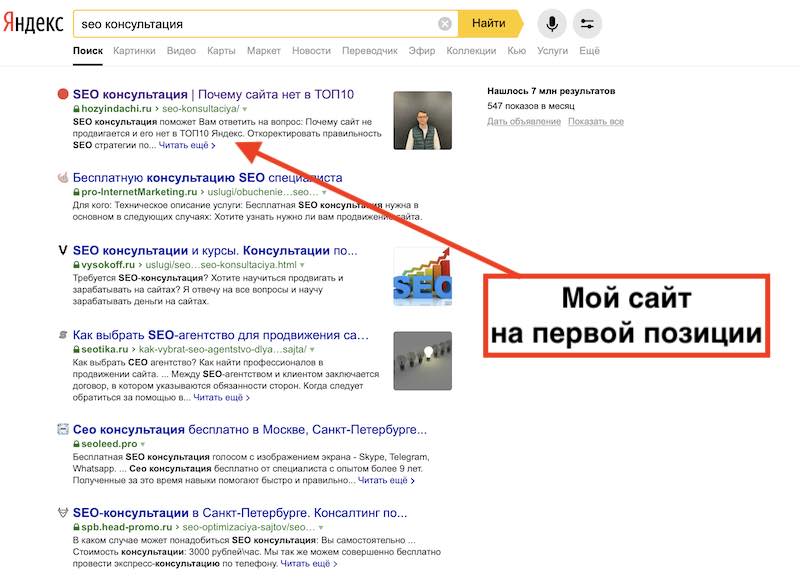Open 'SEO консультации и курсы' result
800x582 pixels.
click(215, 250)
